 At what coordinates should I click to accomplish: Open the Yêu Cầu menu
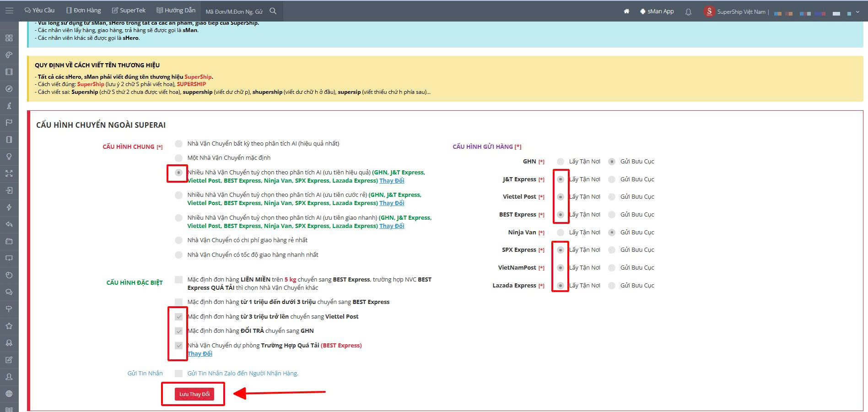point(39,10)
